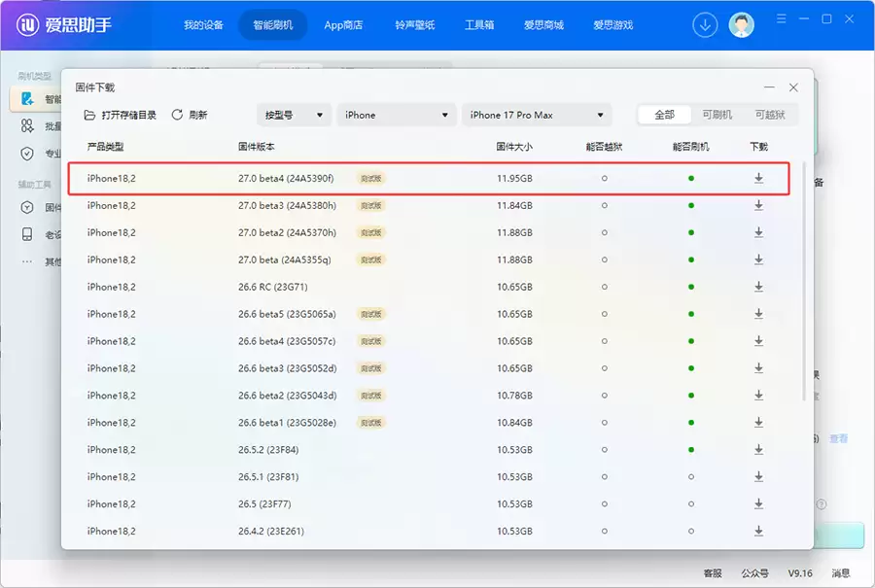Click the green flashable dot for 26.5.2
Image resolution: width=875 pixels, height=588 pixels.
coord(691,450)
